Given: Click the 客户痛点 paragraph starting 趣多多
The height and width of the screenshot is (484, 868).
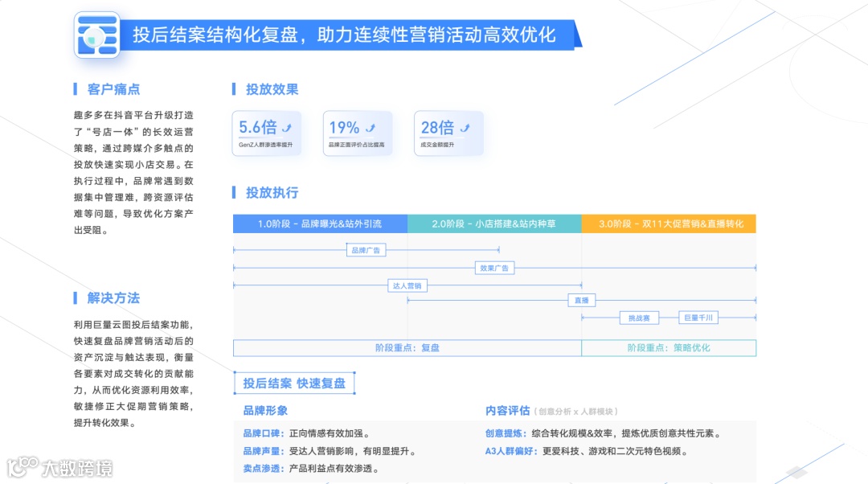Looking at the screenshot, I should click(133, 172).
